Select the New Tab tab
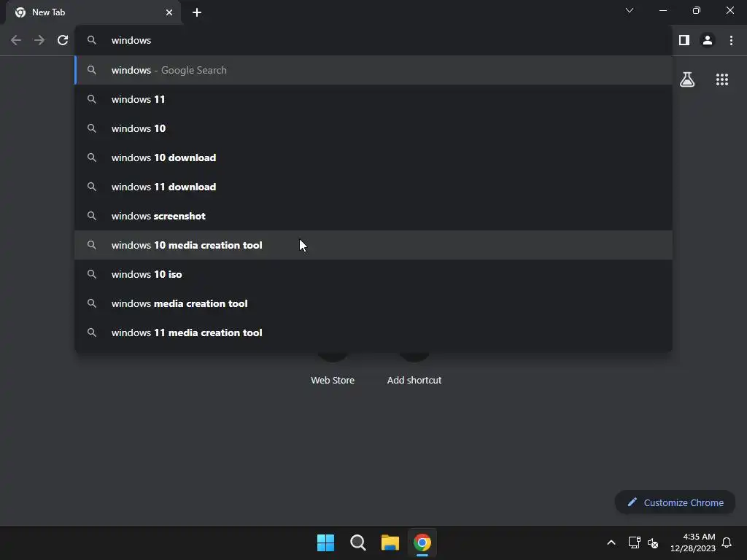This screenshot has height=560, width=747. (93, 12)
